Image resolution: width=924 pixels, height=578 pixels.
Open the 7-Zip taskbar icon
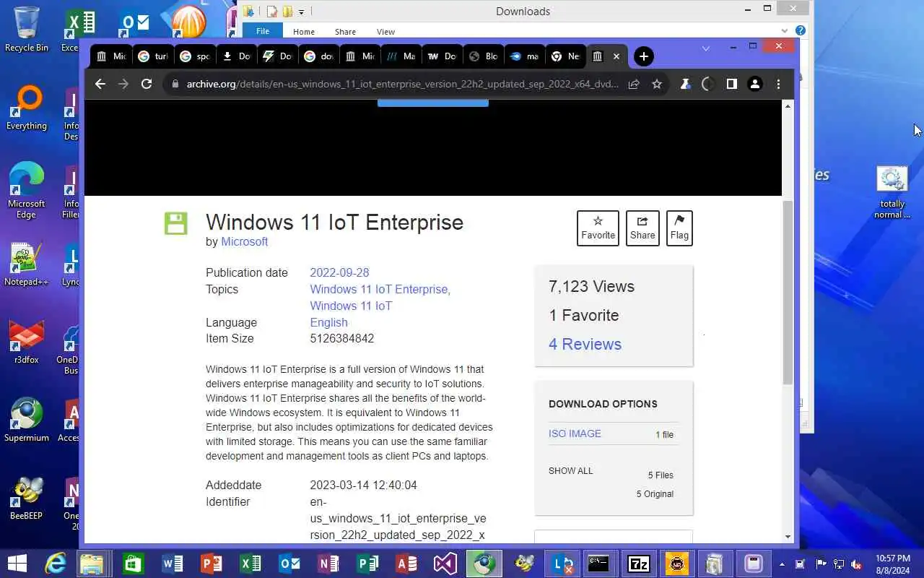(639, 563)
